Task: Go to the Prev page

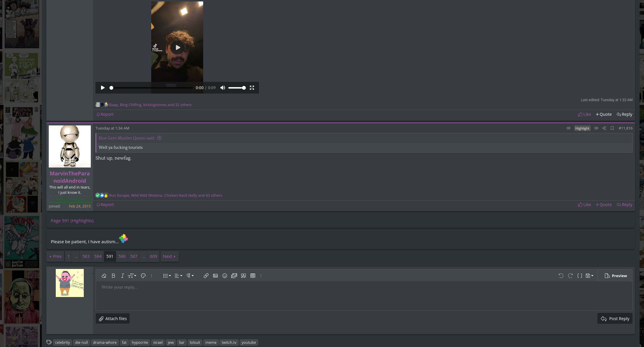Action: pyautogui.click(x=55, y=256)
